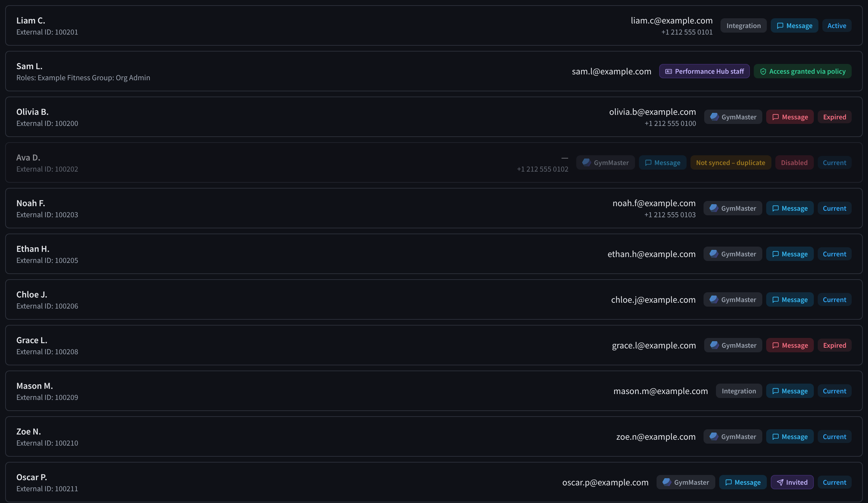Click the shield icon in Access granted via policy

[763, 72]
